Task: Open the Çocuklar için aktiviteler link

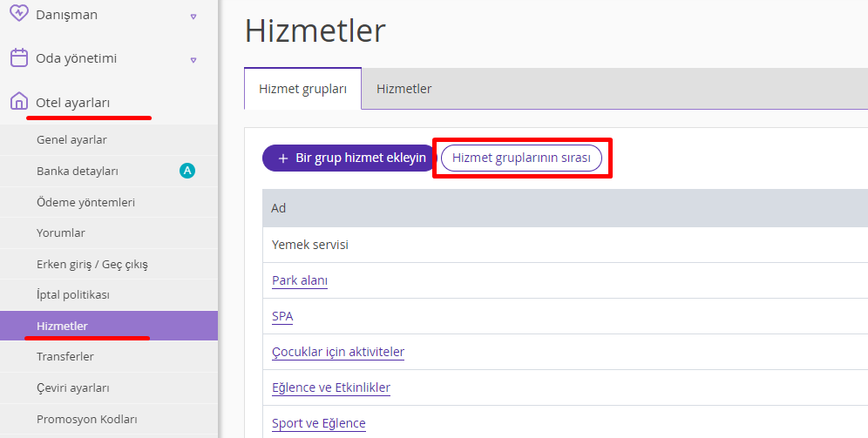Action: coord(338,352)
